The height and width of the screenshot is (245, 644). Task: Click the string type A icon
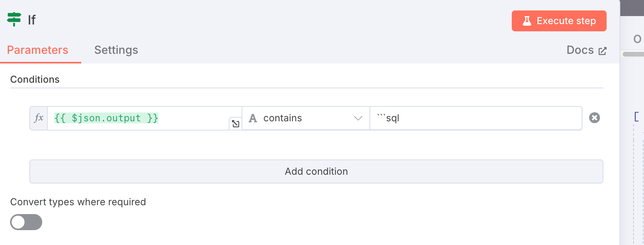[253, 118]
